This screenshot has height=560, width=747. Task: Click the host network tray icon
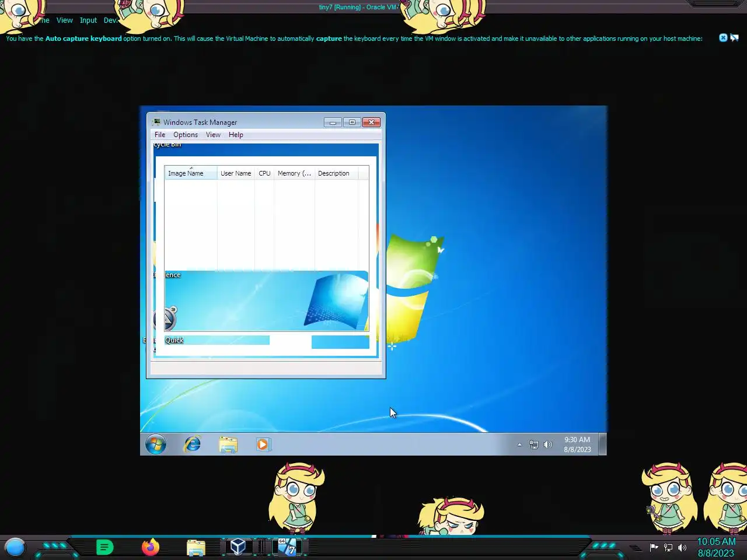pyautogui.click(x=668, y=547)
